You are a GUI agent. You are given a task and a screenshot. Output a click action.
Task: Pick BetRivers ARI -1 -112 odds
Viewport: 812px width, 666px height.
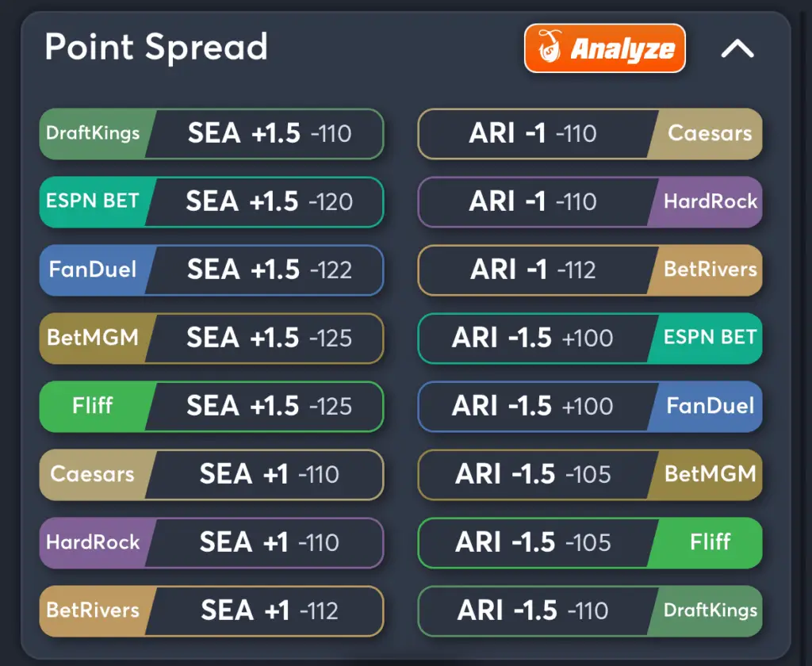pos(590,270)
